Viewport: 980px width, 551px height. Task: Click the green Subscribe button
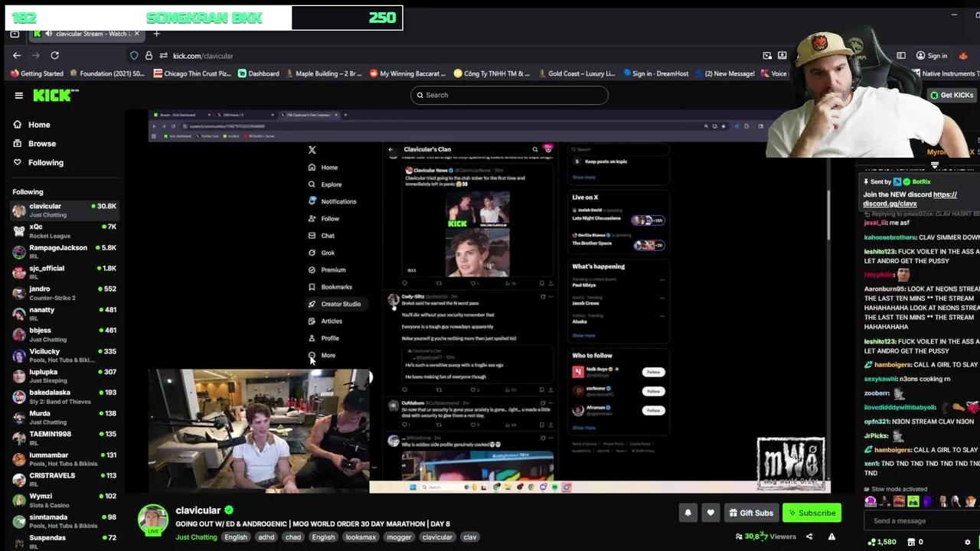812,513
